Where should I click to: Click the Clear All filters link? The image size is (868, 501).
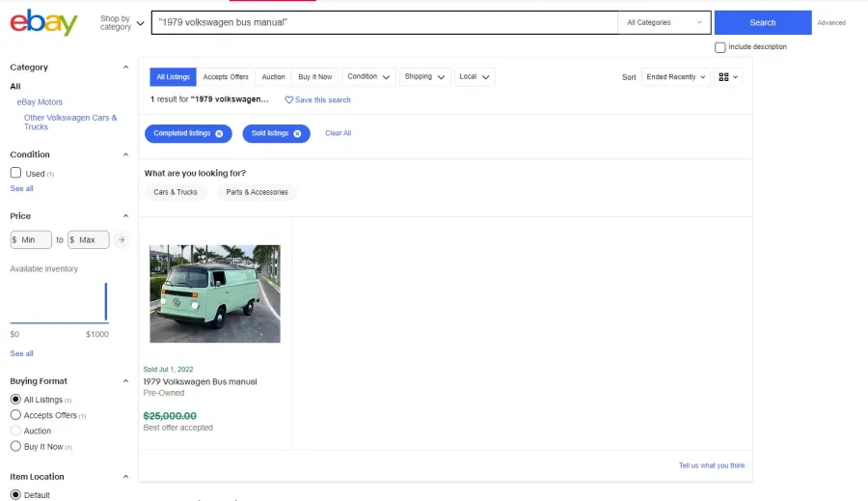click(x=339, y=133)
